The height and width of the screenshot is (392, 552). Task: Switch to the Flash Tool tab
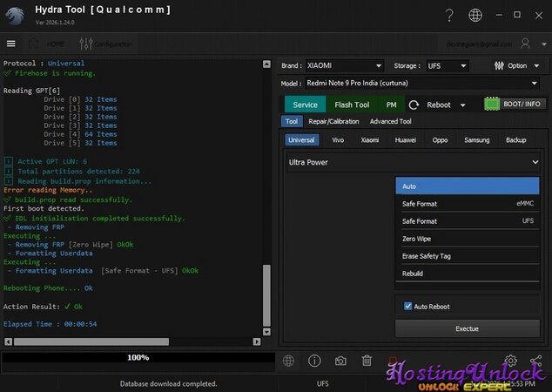352,105
